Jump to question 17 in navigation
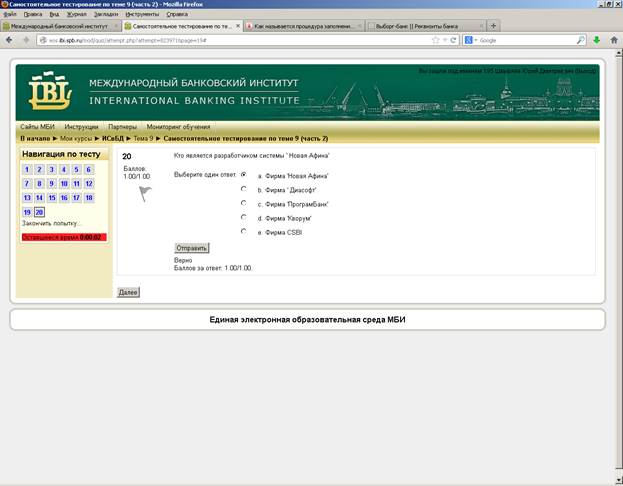 (x=76, y=197)
